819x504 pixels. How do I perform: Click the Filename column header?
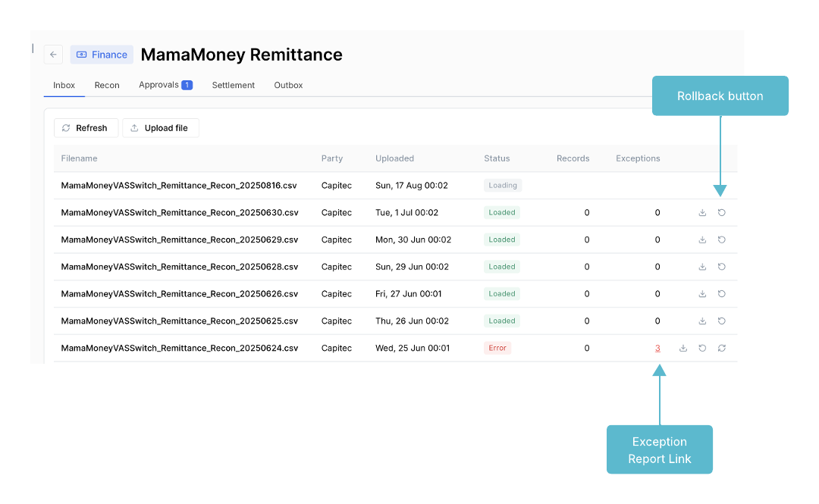pos(79,158)
